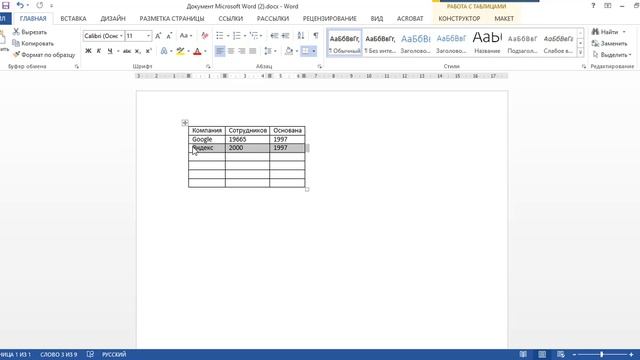Center align text
The height and width of the screenshot is (360, 640).
coord(231,51)
